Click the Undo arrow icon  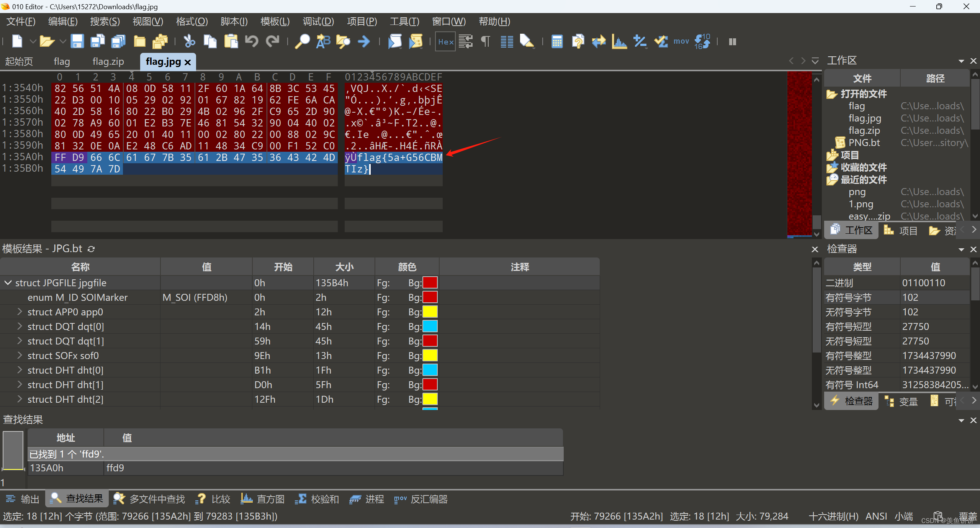coord(252,41)
